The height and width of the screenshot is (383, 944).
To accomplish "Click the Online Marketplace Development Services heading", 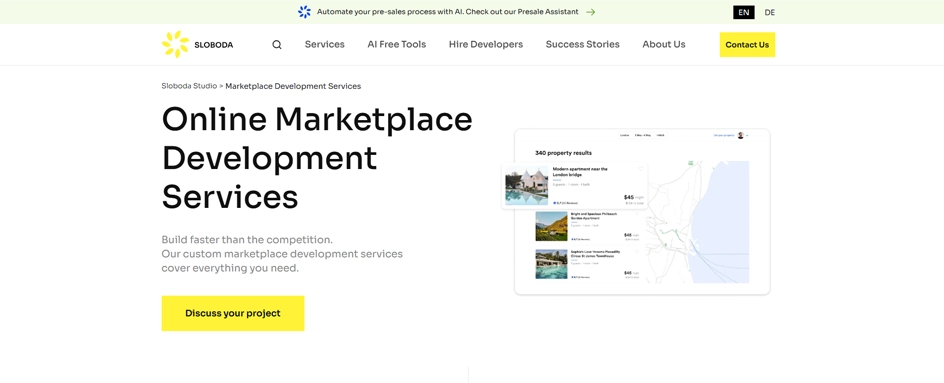I will pos(317,158).
